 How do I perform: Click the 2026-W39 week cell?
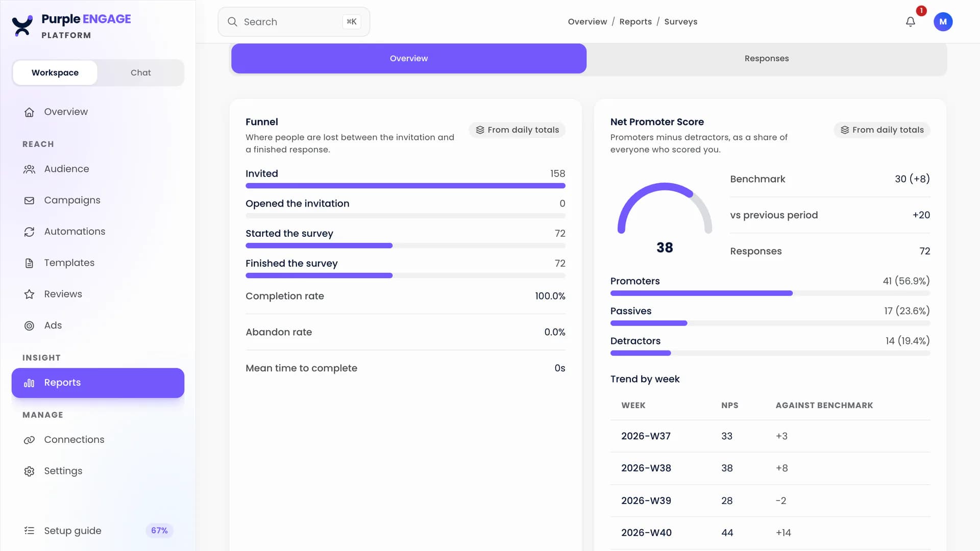click(x=646, y=501)
